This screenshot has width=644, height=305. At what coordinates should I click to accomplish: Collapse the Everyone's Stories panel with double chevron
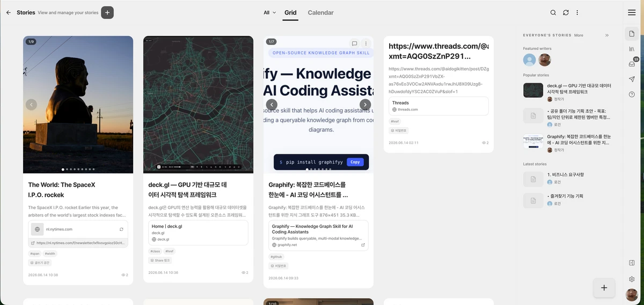pyautogui.click(x=607, y=35)
